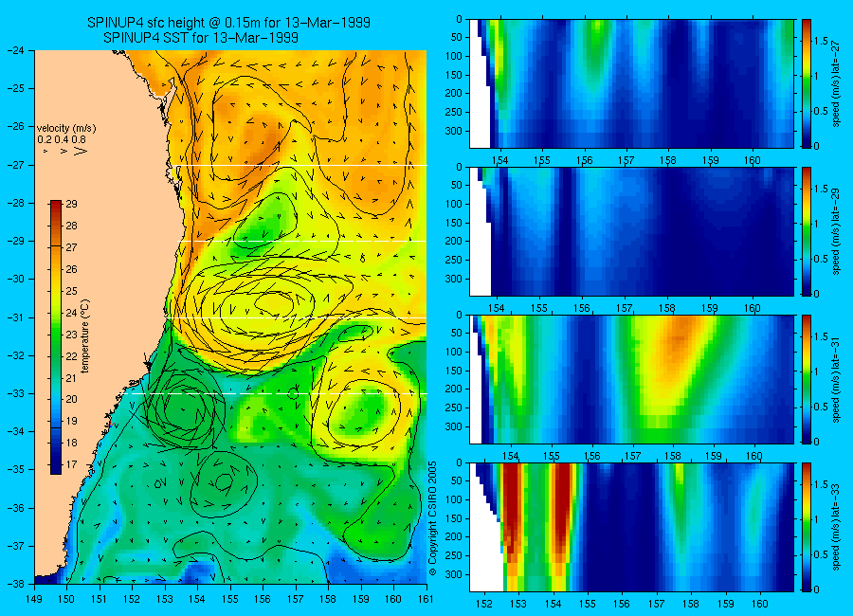Click the 24 tick of the temperature colorbar
The height and width of the screenshot is (616, 853).
71,313
